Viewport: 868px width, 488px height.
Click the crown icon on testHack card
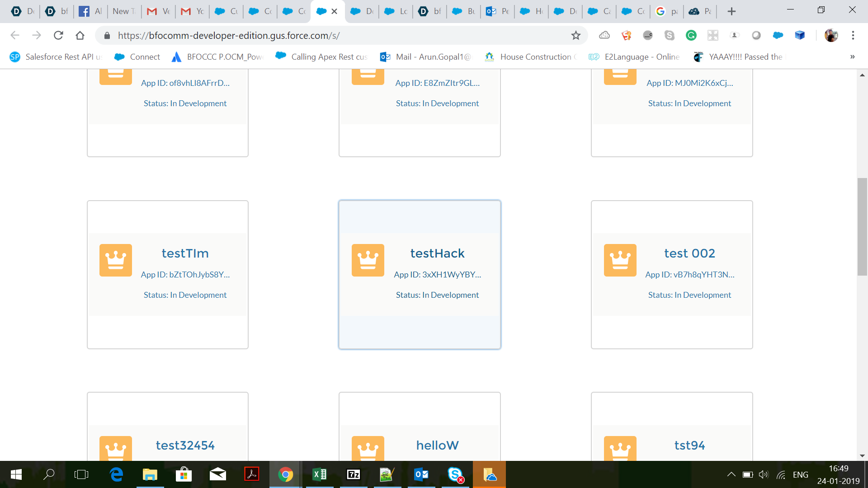pos(368,260)
